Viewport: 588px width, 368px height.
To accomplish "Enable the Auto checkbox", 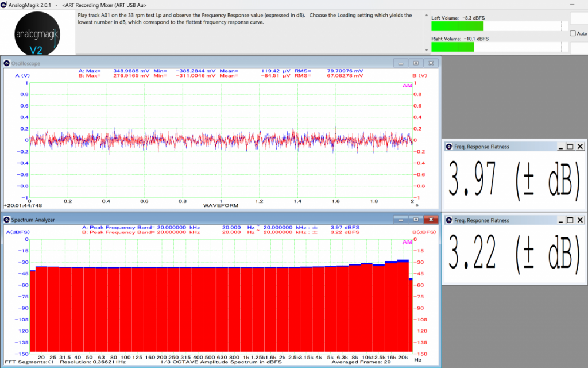I will click(x=572, y=33).
